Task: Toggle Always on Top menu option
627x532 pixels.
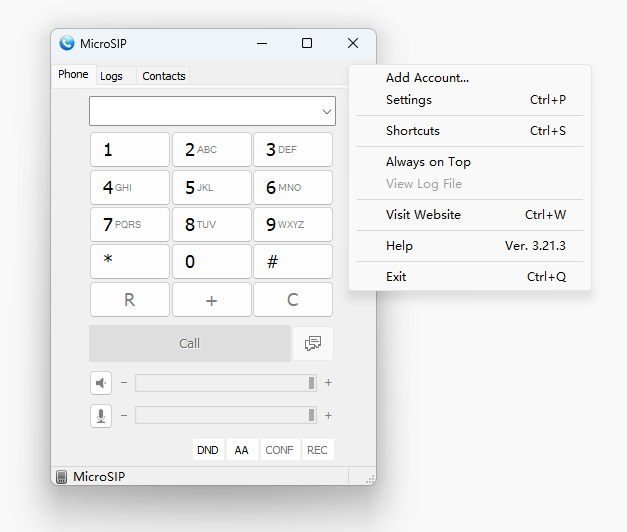Action: click(428, 162)
